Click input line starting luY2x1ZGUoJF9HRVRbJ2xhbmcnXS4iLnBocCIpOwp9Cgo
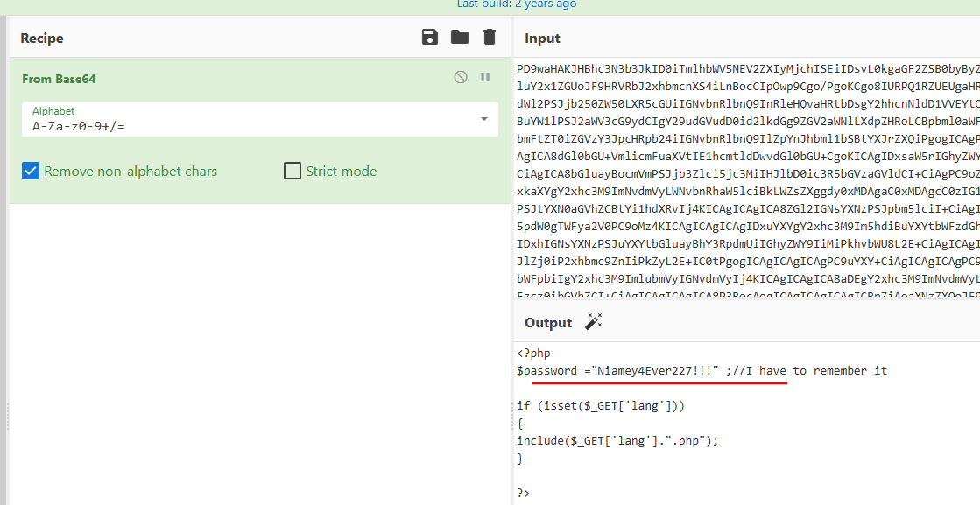980x505 pixels. 748,86
